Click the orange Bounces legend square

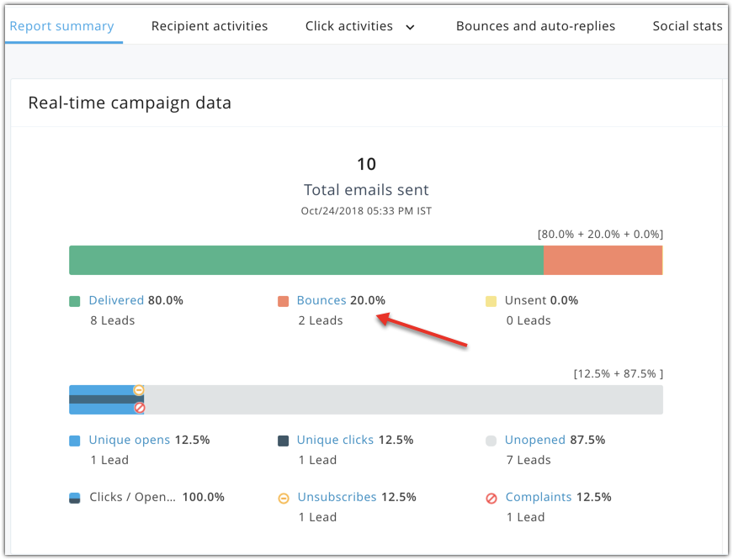[x=284, y=301]
